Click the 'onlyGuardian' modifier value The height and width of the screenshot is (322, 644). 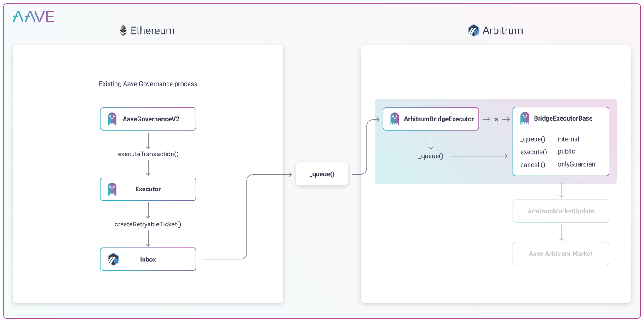click(576, 164)
